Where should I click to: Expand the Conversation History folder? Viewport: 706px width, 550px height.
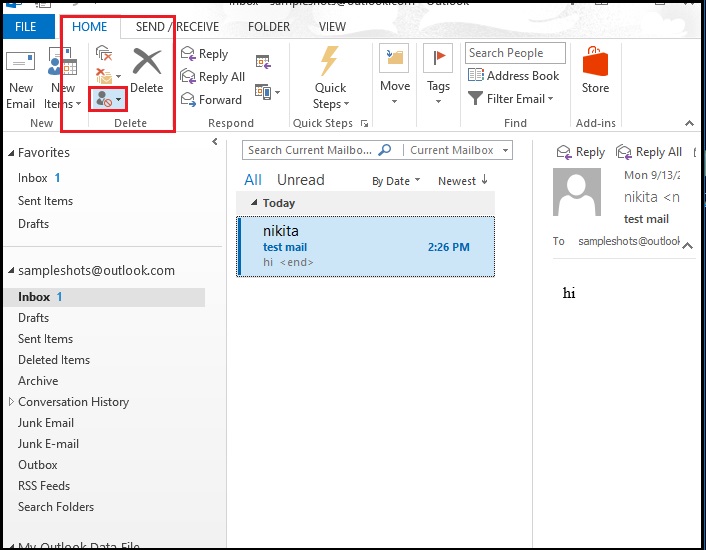coord(11,402)
